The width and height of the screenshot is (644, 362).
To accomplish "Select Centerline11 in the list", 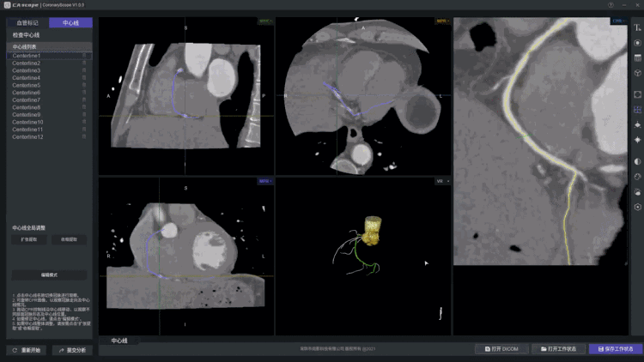I will 49,130.
